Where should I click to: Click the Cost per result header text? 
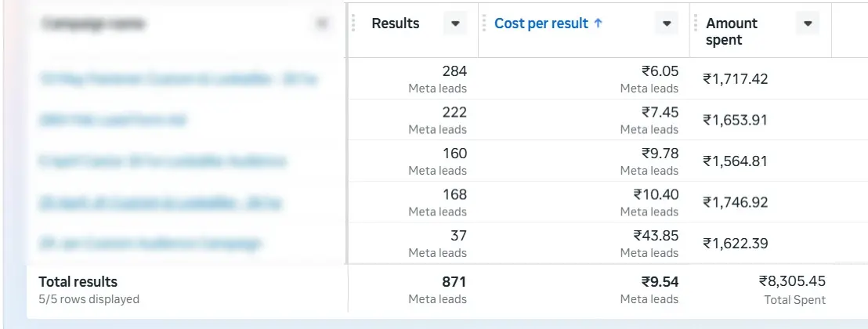541,23
